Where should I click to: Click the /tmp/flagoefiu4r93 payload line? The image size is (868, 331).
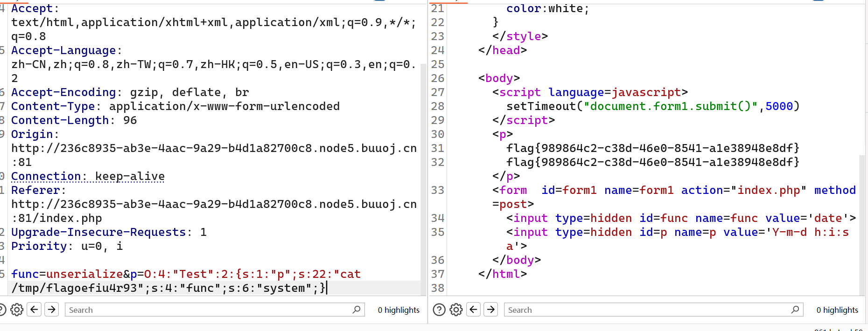coord(168,288)
